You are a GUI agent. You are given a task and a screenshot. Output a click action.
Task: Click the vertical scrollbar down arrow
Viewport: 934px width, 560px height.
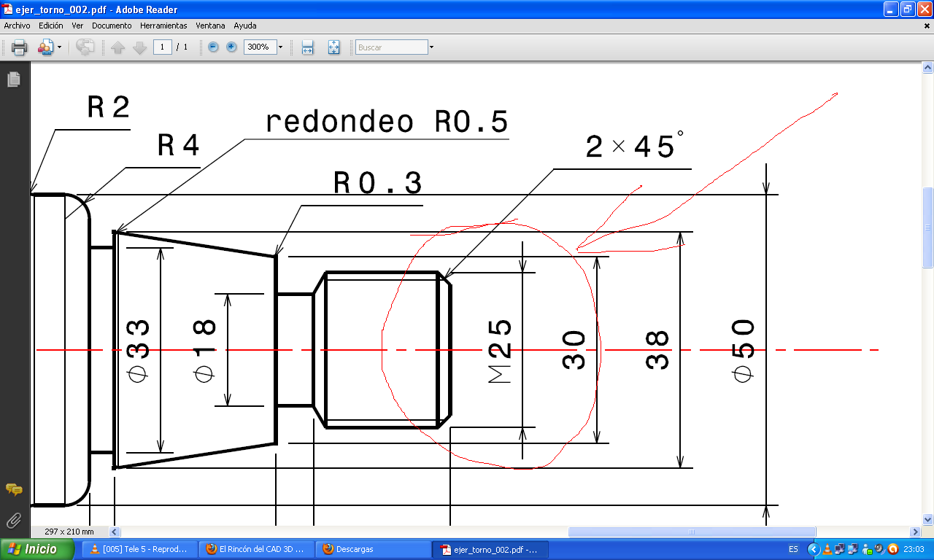click(x=928, y=520)
